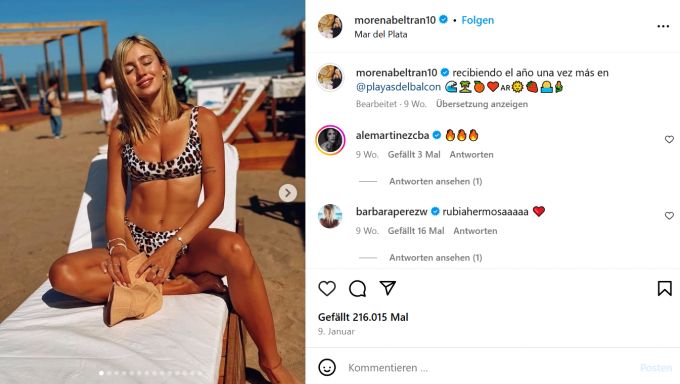Reply to alemartinezcba's comment via Antworten
This screenshot has width=680, height=384.
point(471,154)
